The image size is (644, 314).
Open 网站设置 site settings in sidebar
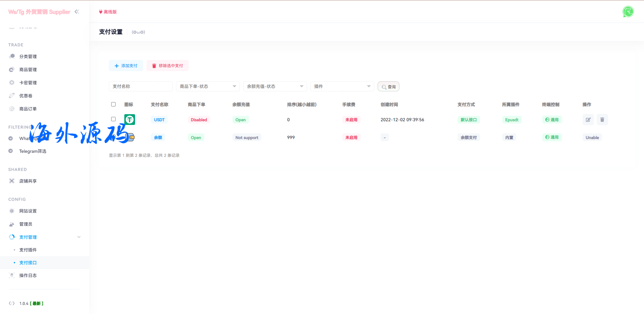28,211
